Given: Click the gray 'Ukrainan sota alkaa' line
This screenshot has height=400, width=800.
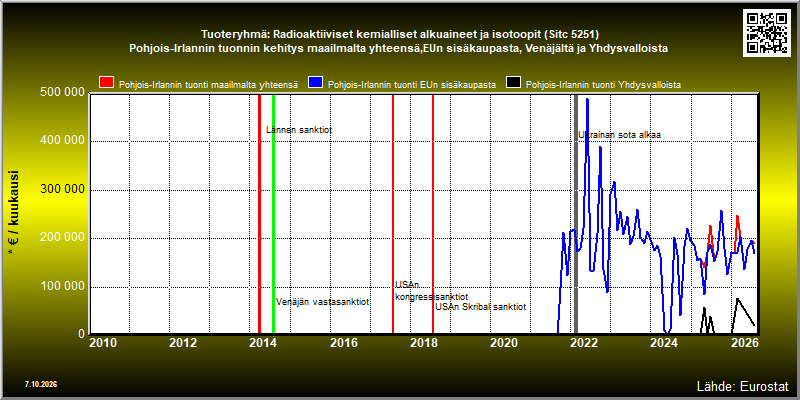Looking at the screenshot, I should [x=576, y=214].
